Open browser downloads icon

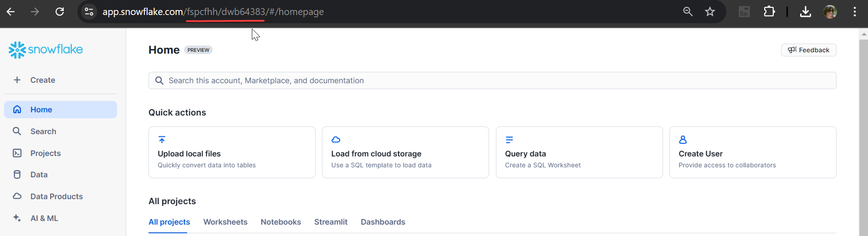coord(805,12)
